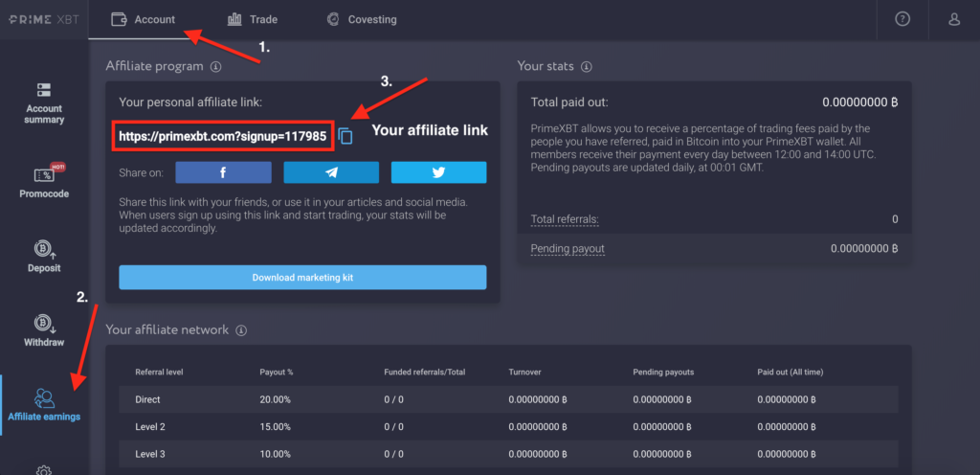Click the Total paid out value
Screen dimensions: 980x475
pyautogui.click(x=860, y=102)
